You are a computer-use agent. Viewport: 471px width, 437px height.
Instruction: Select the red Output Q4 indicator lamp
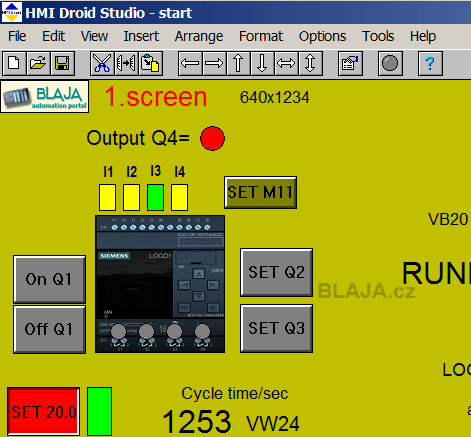(x=212, y=138)
